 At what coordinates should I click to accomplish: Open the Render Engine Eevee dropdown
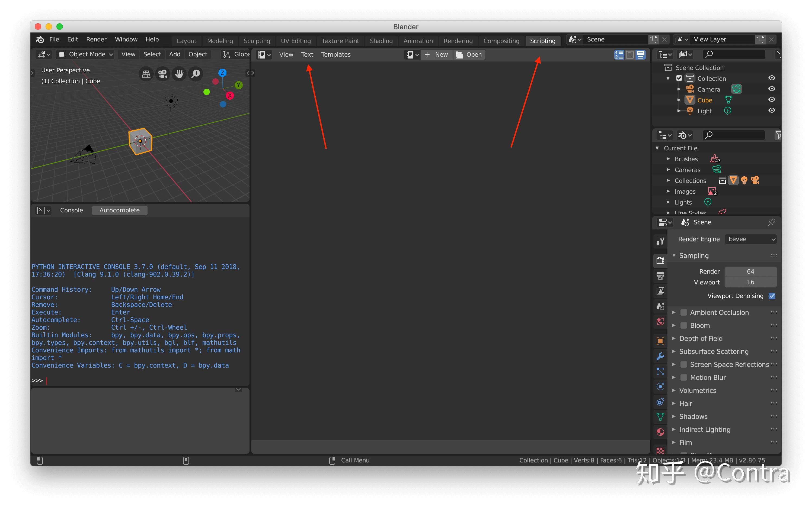coord(750,239)
